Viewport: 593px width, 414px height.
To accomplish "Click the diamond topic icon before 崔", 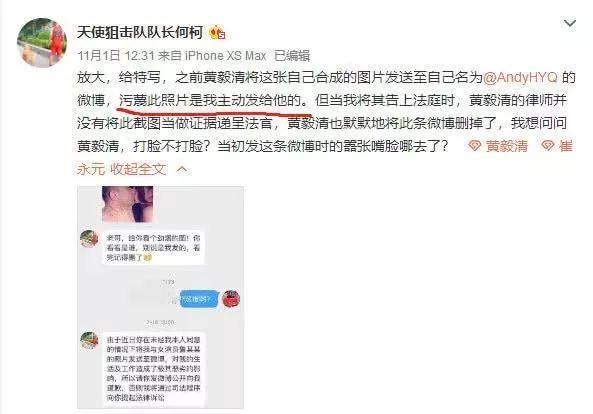I will point(547,146).
